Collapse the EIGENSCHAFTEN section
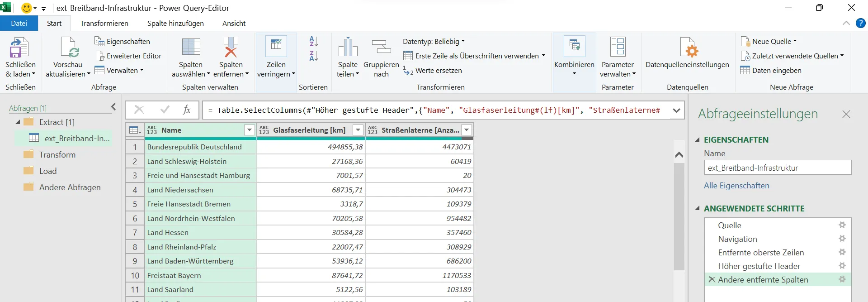The image size is (868, 302). point(698,139)
